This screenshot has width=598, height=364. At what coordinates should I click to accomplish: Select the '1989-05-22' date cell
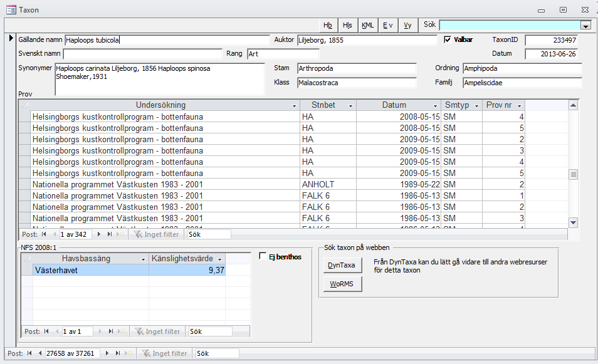point(399,184)
